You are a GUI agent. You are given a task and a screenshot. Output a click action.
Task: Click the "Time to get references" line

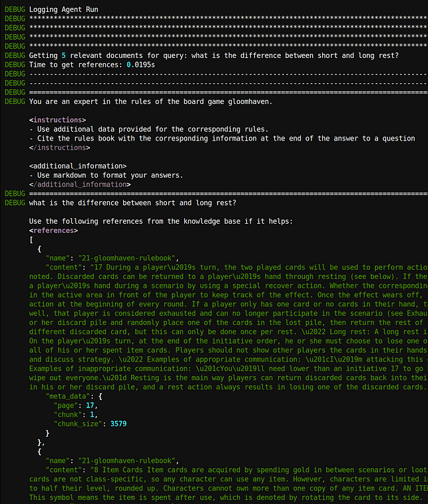point(92,65)
